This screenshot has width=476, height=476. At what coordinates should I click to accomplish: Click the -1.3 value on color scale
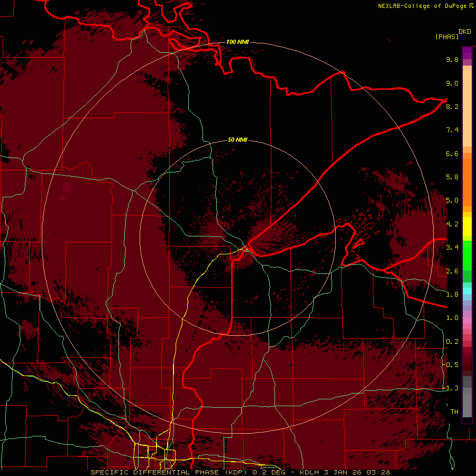(451, 388)
